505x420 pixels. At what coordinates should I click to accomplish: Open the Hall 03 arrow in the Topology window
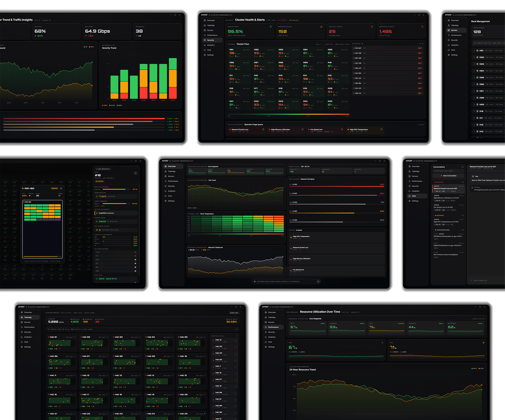tap(140, 337)
